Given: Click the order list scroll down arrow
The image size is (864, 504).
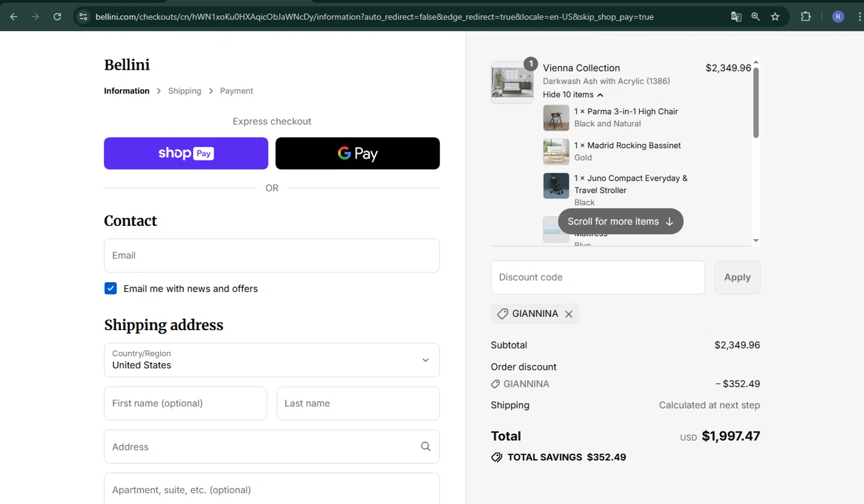Looking at the screenshot, I should [756, 241].
